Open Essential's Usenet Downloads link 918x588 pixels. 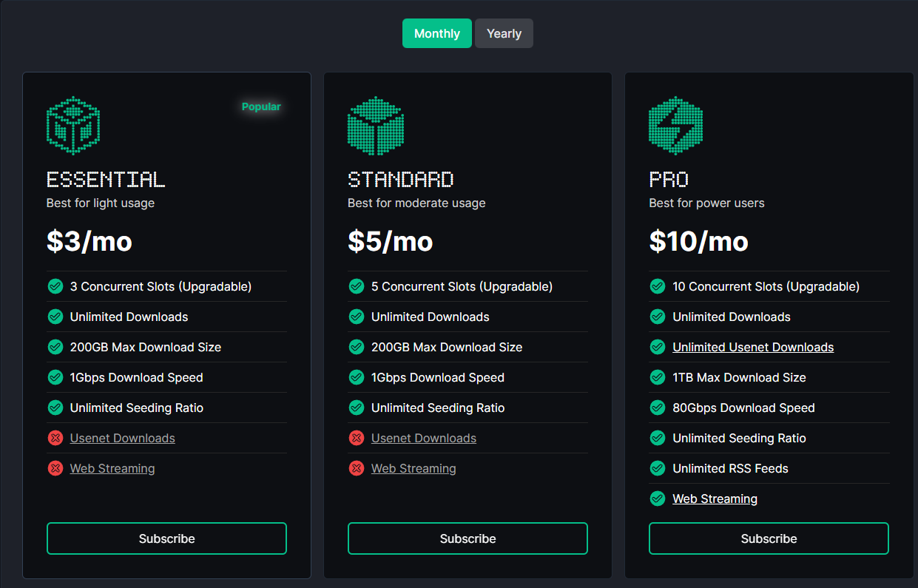[x=123, y=438]
